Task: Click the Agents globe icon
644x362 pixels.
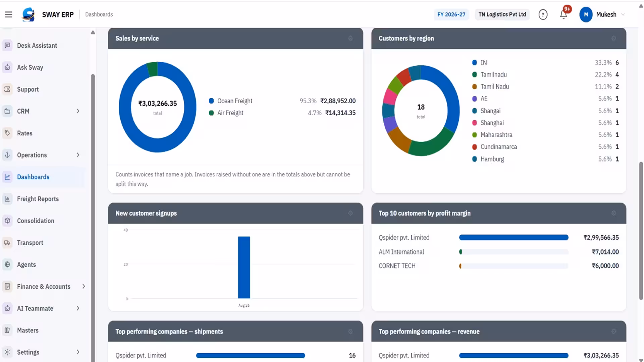Action: pyautogui.click(x=7, y=264)
